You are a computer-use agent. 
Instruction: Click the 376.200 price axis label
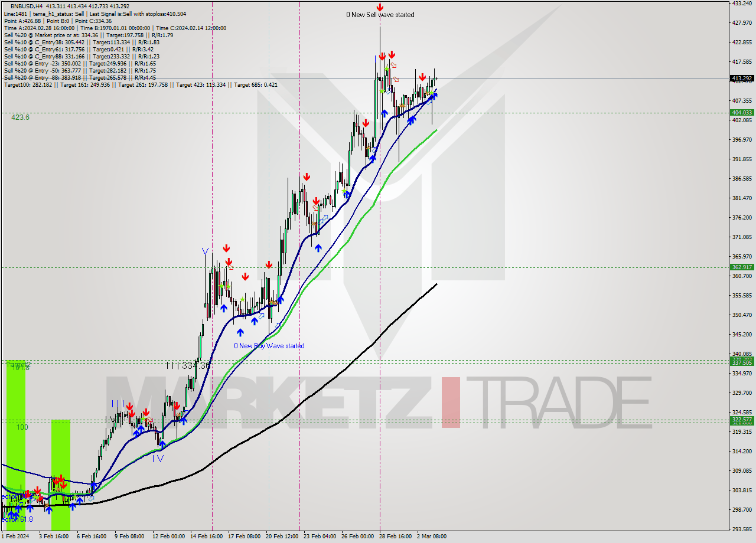coord(742,218)
